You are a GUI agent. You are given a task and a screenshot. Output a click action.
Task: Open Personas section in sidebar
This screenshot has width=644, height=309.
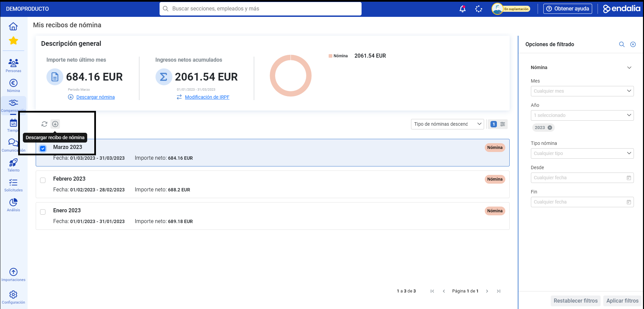(13, 65)
